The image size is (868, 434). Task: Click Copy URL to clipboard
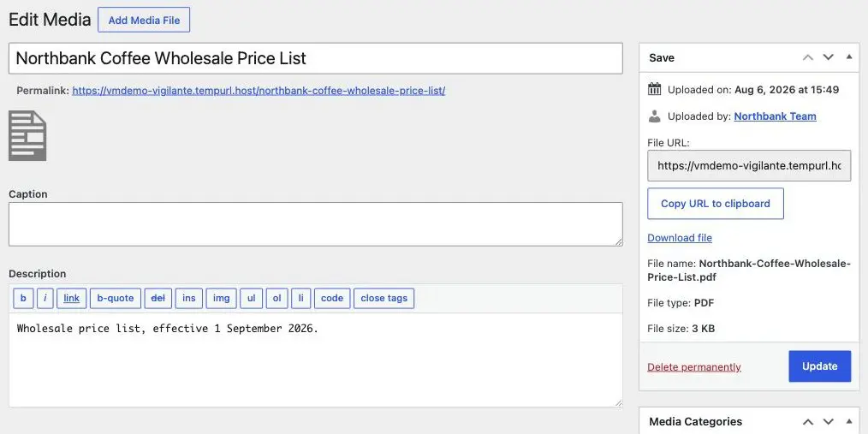pos(716,204)
